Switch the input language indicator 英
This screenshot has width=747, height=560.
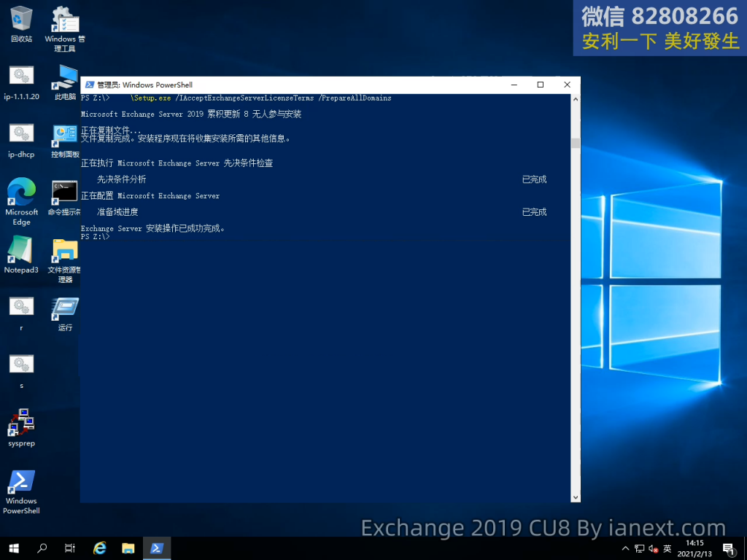[667, 548]
